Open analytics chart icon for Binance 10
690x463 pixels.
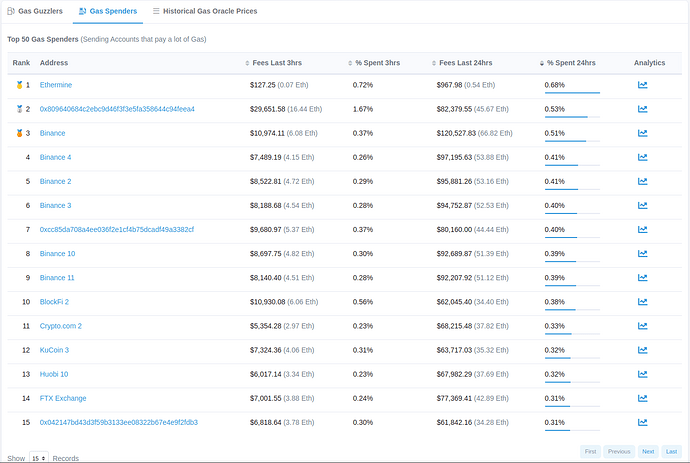[x=642, y=254]
